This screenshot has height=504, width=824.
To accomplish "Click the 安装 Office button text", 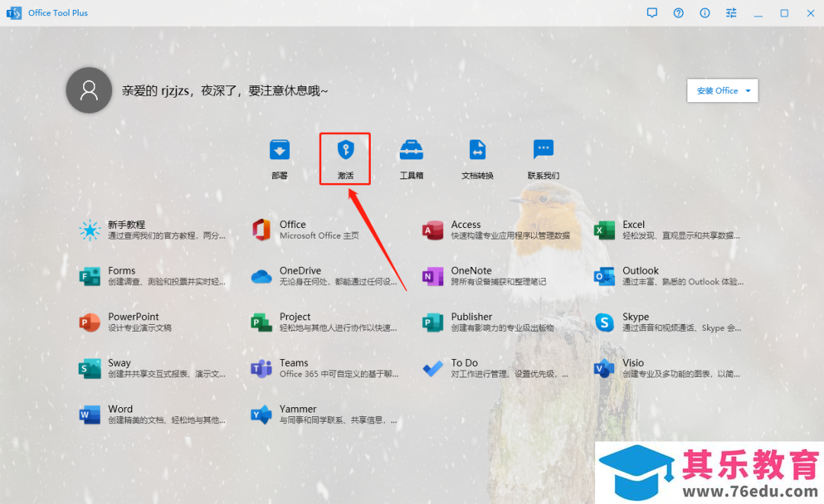I will [x=717, y=91].
